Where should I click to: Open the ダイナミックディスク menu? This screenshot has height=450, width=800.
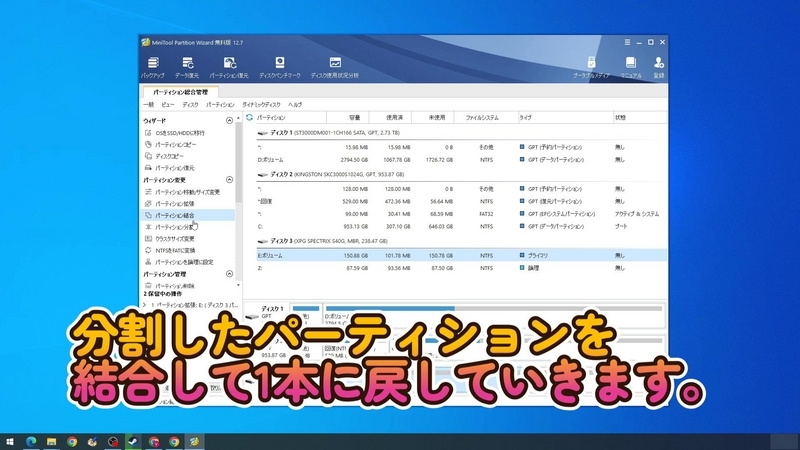pyautogui.click(x=261, y=105)
